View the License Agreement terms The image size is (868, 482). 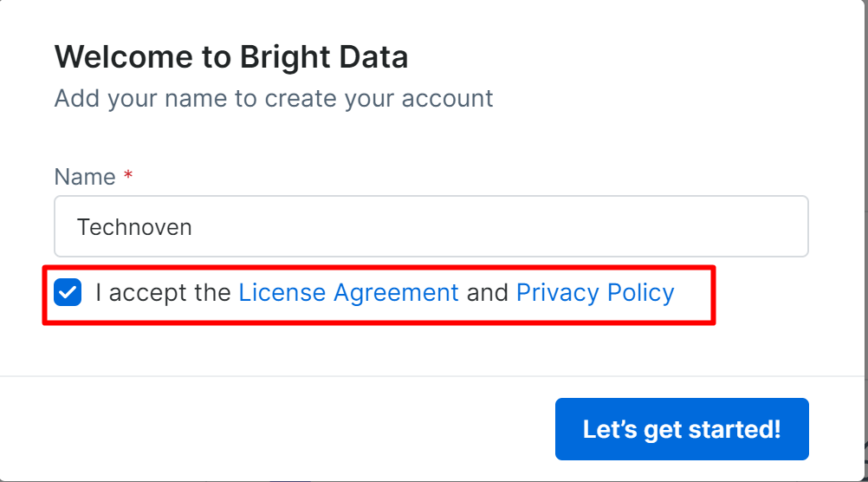(x=348, y=293)
